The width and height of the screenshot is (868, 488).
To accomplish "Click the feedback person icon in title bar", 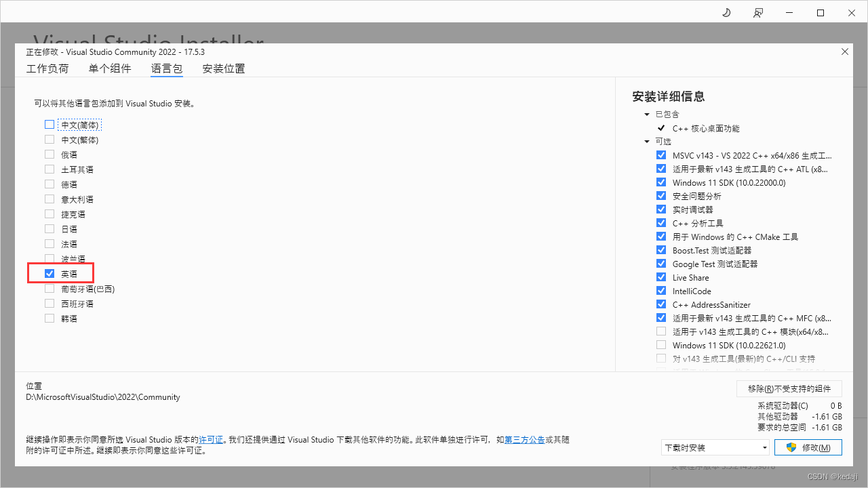I will click(x=758, y=13).
